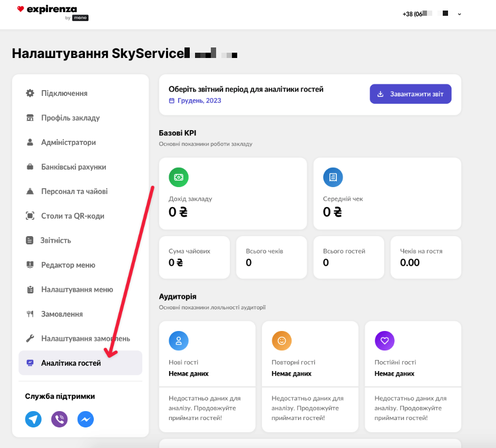The width and height of the screenshot is (496, 448).
Task: Click the blue average check icon
Action: click(x=333, y=177)
